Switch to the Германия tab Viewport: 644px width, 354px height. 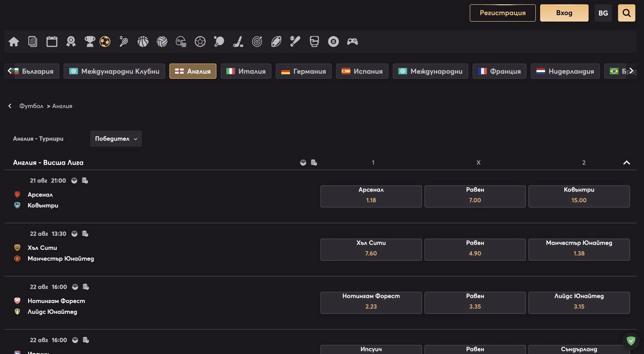pyautogui.click(x=303, y=71)
